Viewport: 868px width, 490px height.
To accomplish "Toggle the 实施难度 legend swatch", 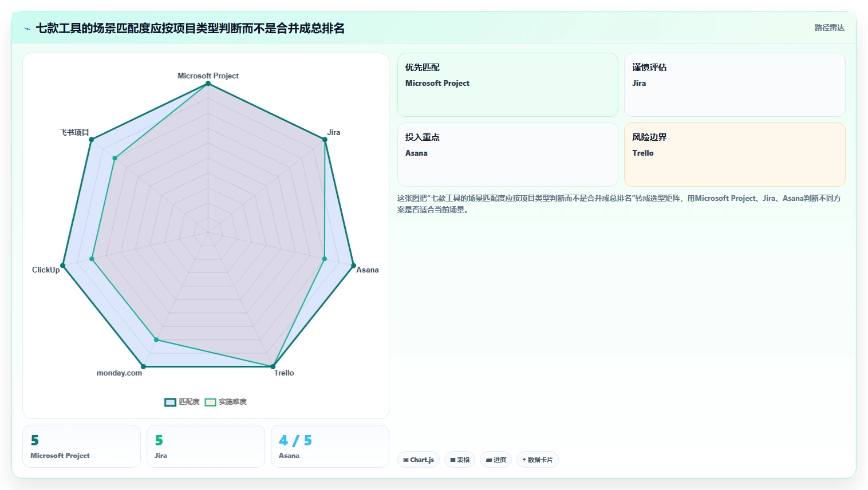I will tap(210, 402).
